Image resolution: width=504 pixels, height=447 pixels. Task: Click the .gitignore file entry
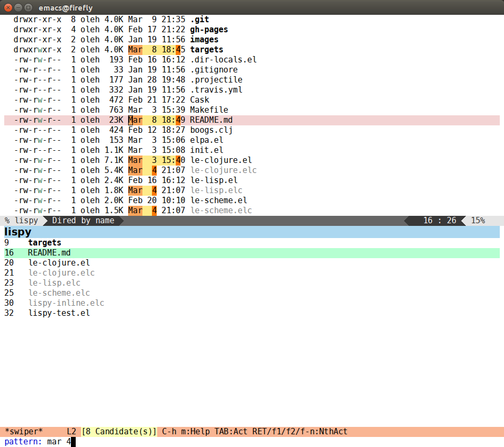pyautogui.click(x=214, y=70)
